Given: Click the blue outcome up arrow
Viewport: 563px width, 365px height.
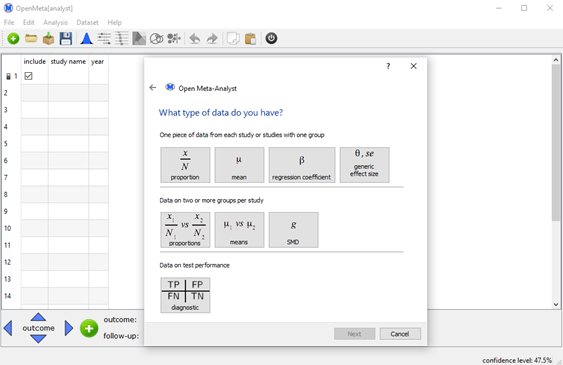Looking at the screenshot, I should pos(38,317).
